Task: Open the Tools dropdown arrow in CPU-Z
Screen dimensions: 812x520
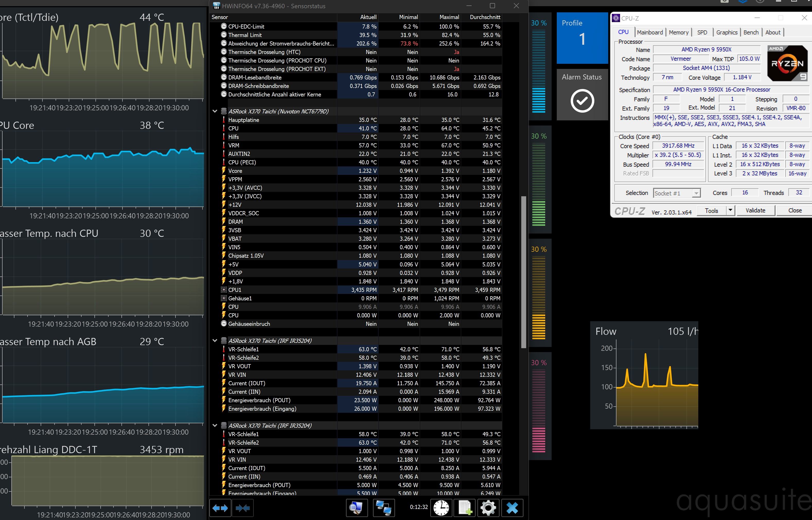Action: [730, 210]
